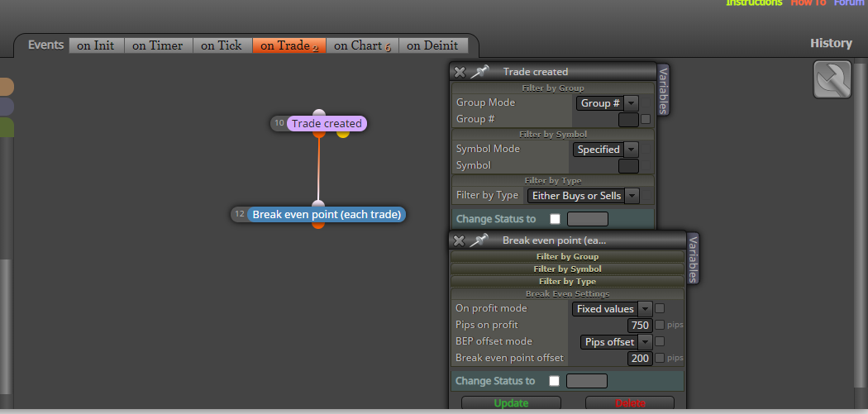Collapse the Break Even Settings section
This screenshot has width=868, height=414.
coord(567,294)
